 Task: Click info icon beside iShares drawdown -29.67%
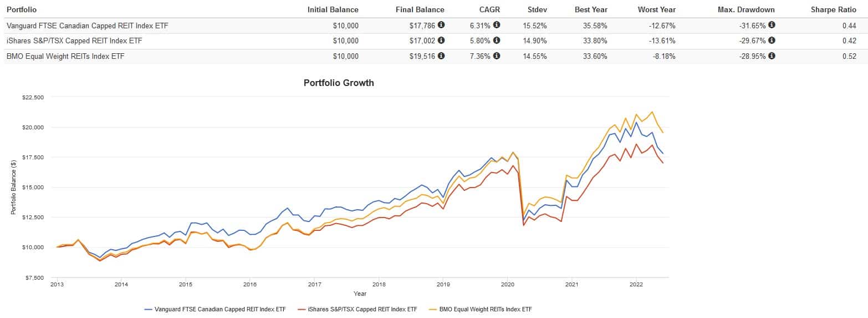tap(772, 41)
